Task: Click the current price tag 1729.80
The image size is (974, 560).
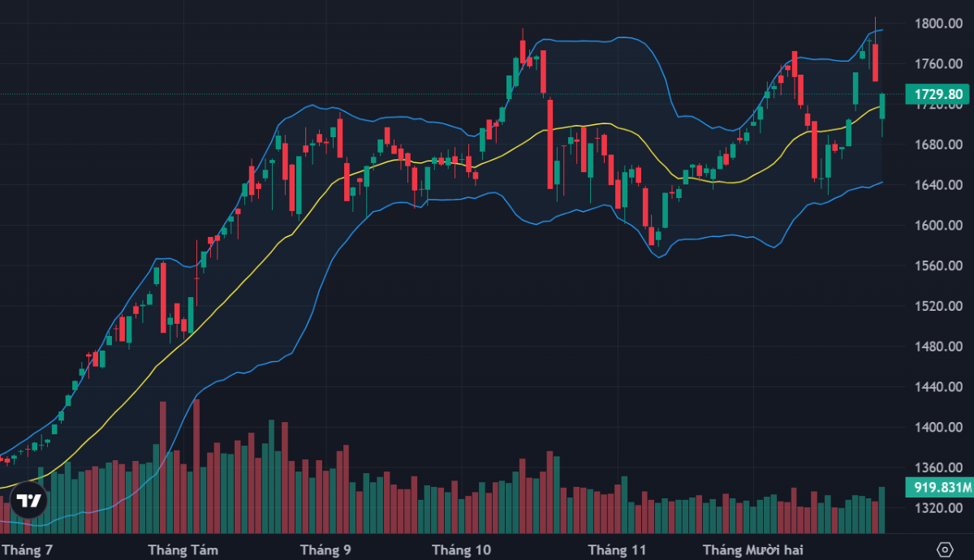Action: pos(938,94)
